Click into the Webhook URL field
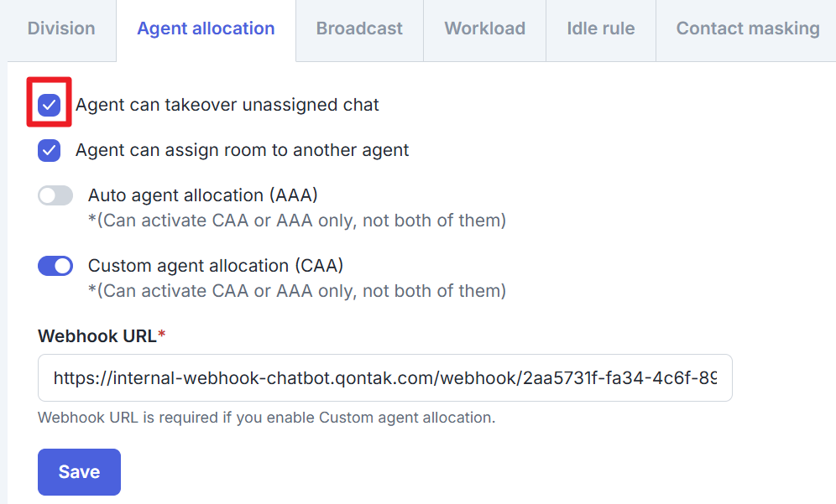This screenshot has height=504, width=836. coord(384,378)
